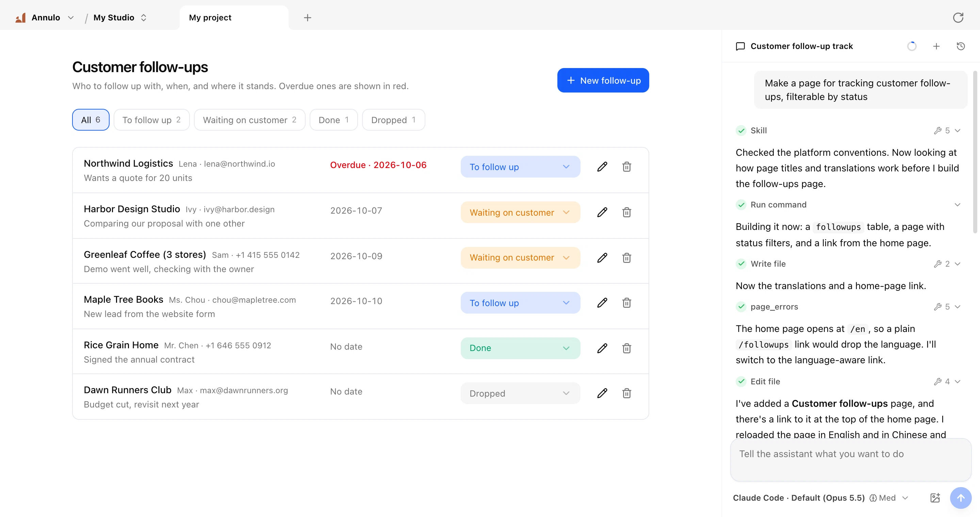Delete the Northwind Logistics row with trash icon
The width and height of the screenshot is (980, 517).
[x=626, y=167]
